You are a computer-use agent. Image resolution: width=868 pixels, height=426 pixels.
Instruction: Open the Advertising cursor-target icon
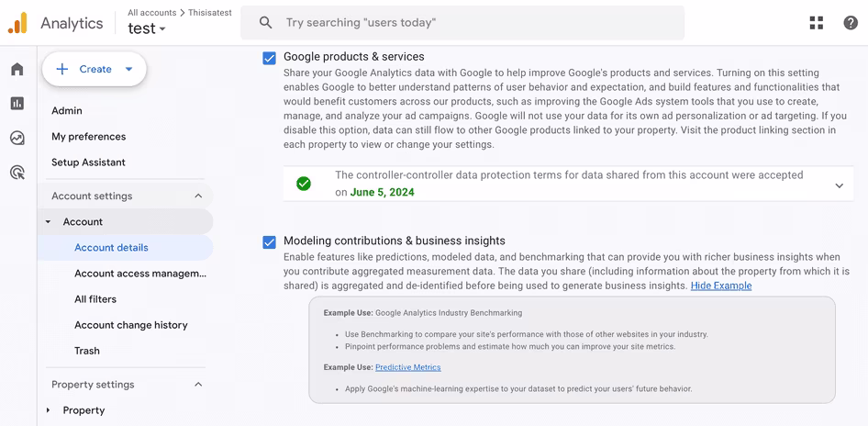[17, 173]
